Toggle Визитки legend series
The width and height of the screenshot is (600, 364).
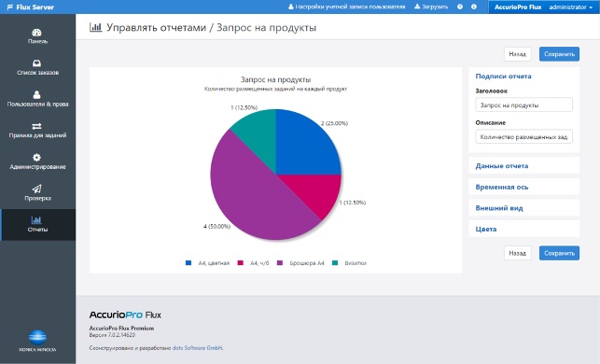[349, 263]
